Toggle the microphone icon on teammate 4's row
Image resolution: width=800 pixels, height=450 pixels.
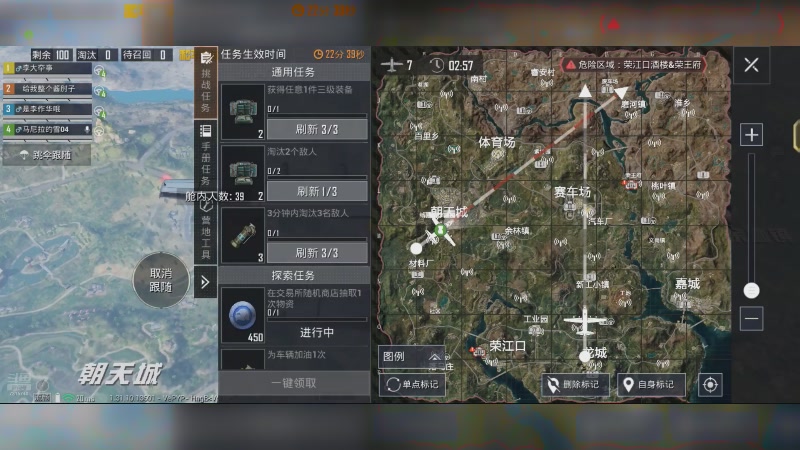click(x=87, y=130)
